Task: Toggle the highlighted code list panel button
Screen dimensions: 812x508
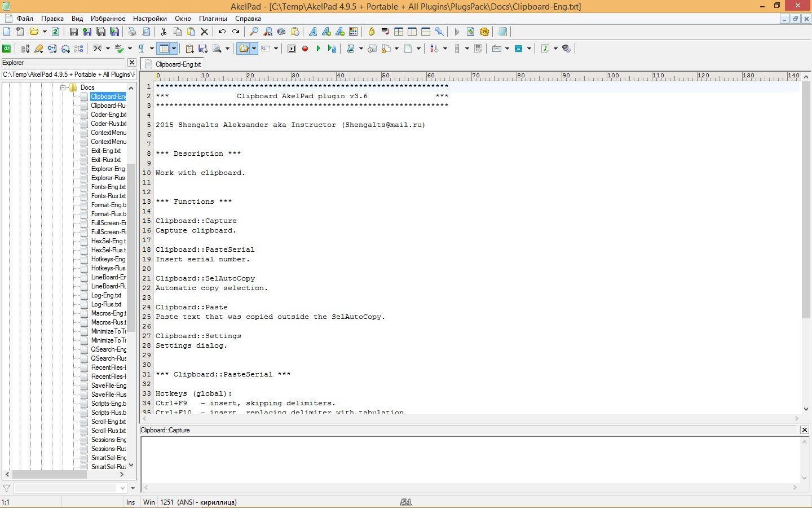Action: point(164,49)
